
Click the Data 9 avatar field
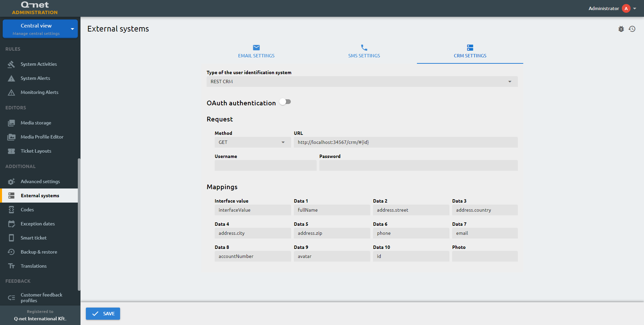tap(332, 256)
